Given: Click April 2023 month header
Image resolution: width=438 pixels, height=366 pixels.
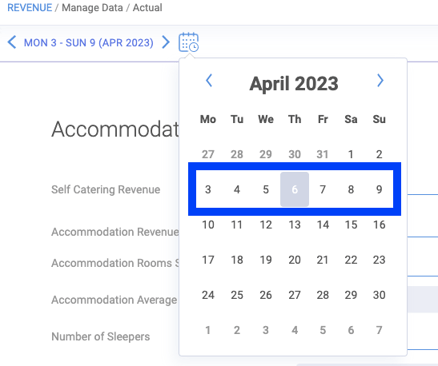Looking at the screenshot, I should coord(294,84).
